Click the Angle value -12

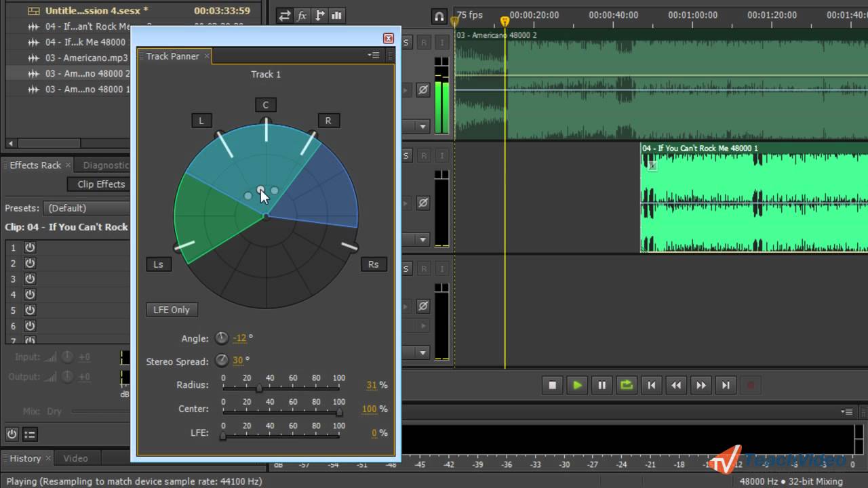[240, 338]
